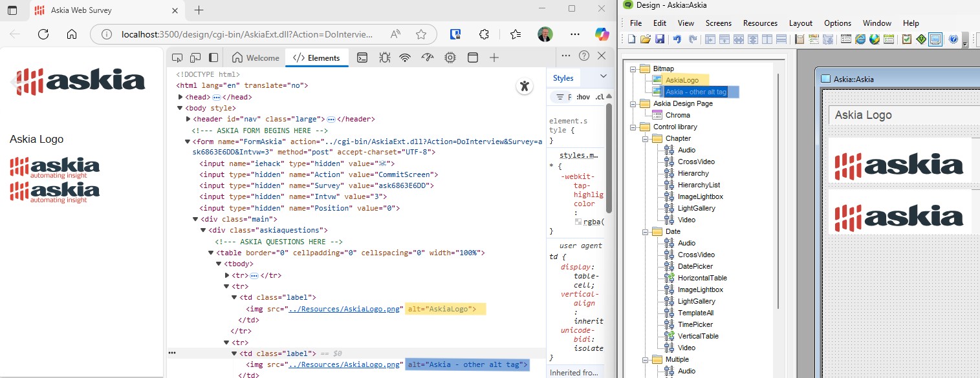
Task: Open the Copilot icon in the browser toolbar
Action: pos(602,34)
